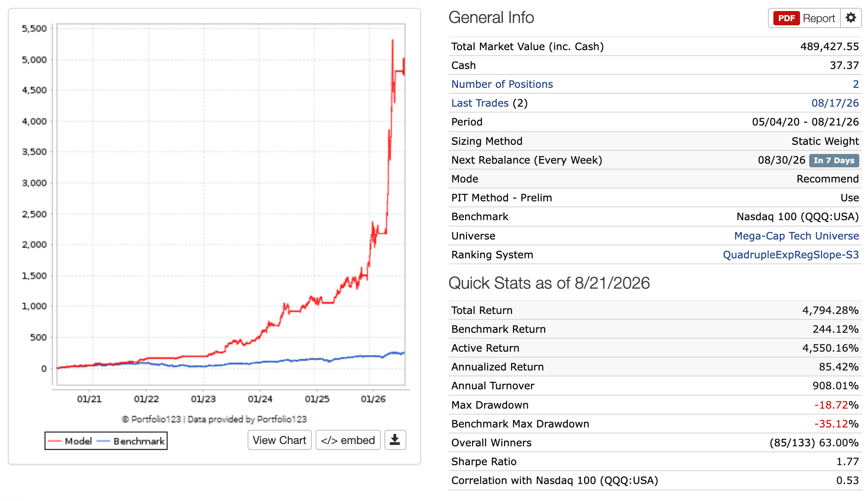Select the next rebalance date 08/30/26
This screenshot has width=868, height=501.
pyautogui.click(x=782, y=160)
